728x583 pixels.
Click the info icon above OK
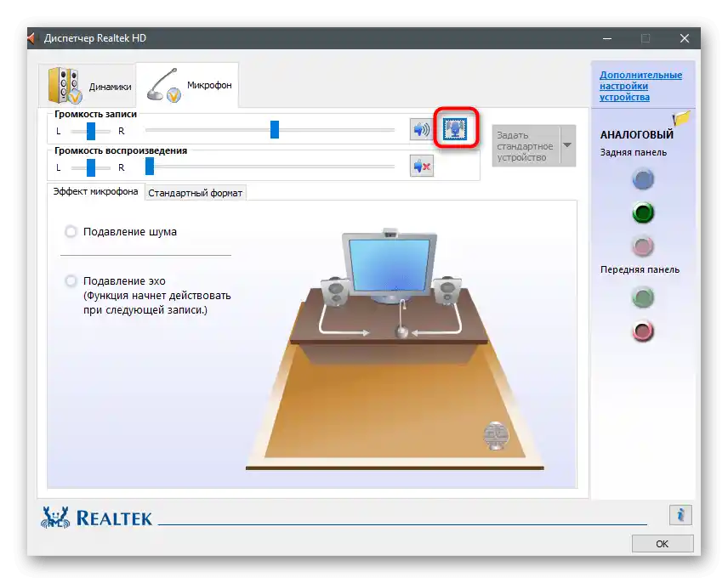tap(680, 515)
